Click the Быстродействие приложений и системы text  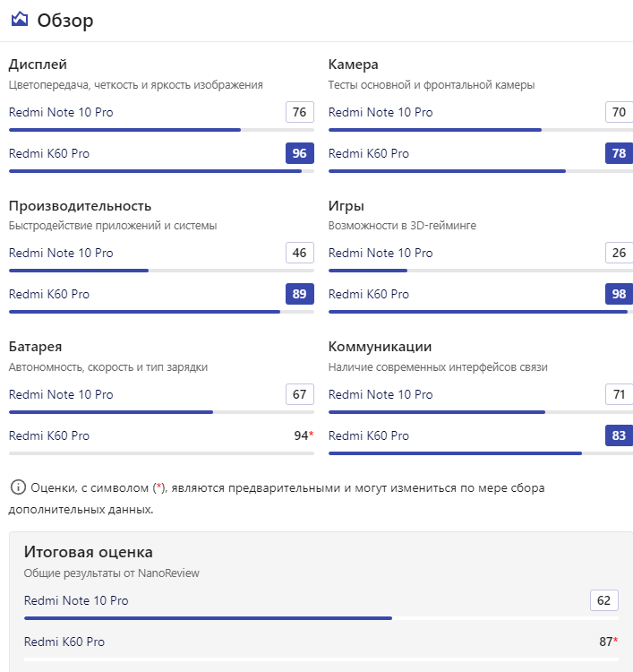[x=113, y=226]
